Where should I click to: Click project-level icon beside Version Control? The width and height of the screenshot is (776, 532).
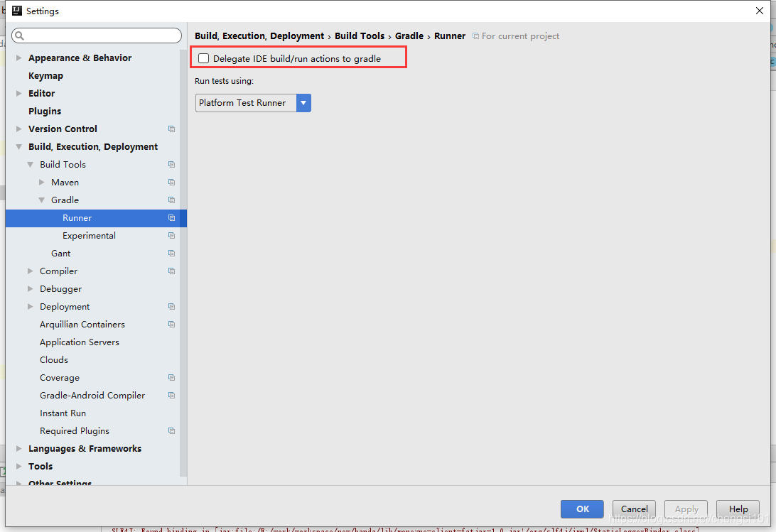coord(172,129)
